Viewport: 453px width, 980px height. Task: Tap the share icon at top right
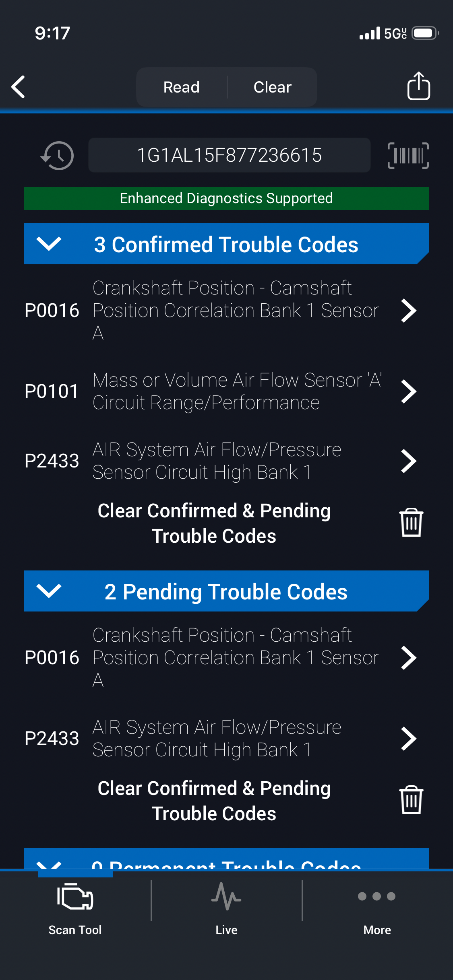point(418,86)
